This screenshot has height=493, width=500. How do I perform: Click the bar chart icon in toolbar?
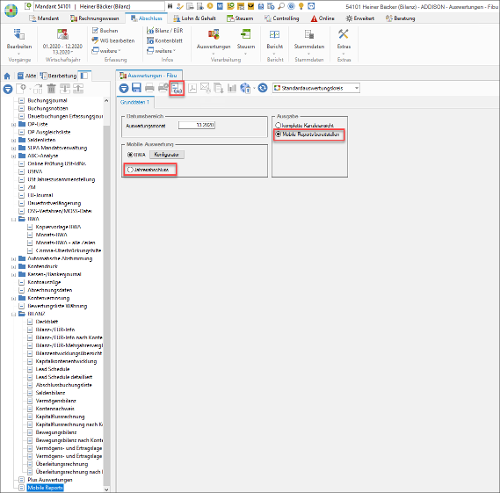point(232,88)
